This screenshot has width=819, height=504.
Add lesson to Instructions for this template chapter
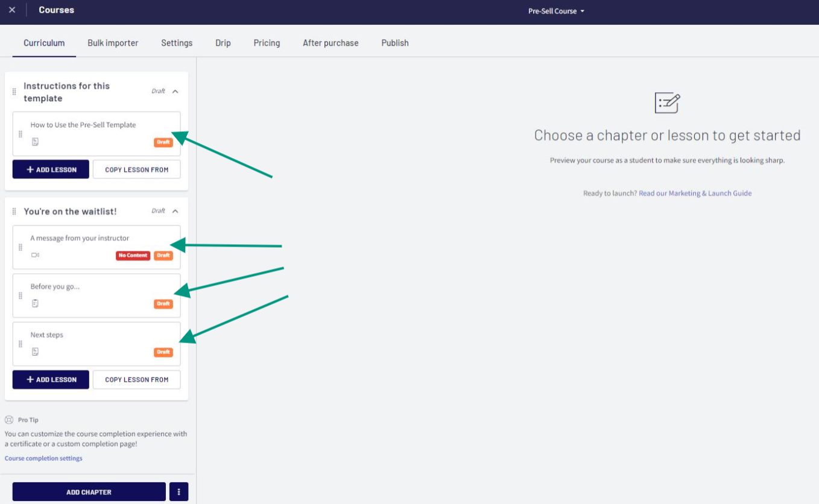coord(51,169)
